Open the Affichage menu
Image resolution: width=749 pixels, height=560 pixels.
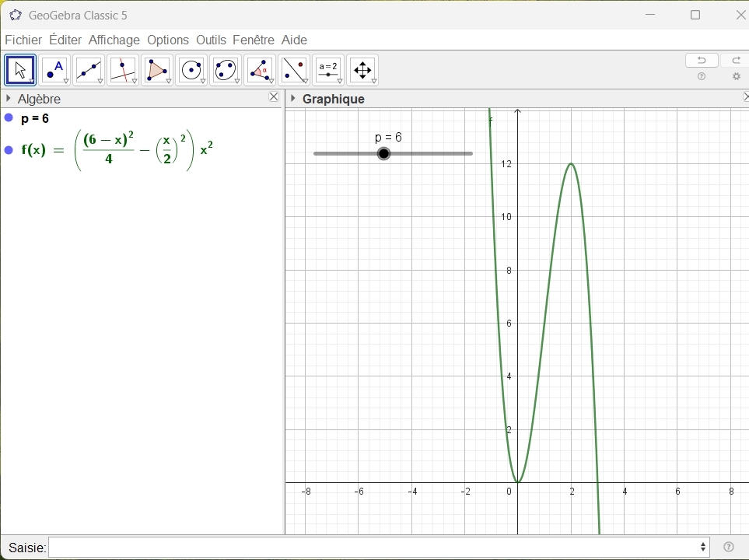(114, 40)
